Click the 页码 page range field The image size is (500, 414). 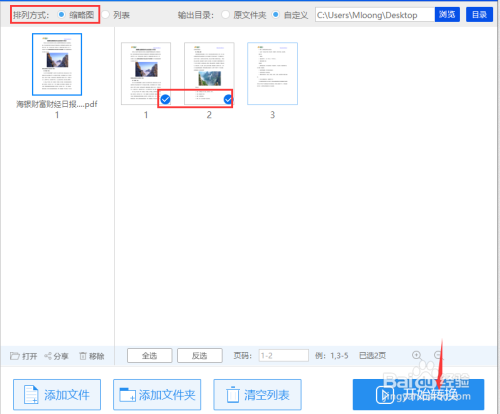(x=284, y=356)
